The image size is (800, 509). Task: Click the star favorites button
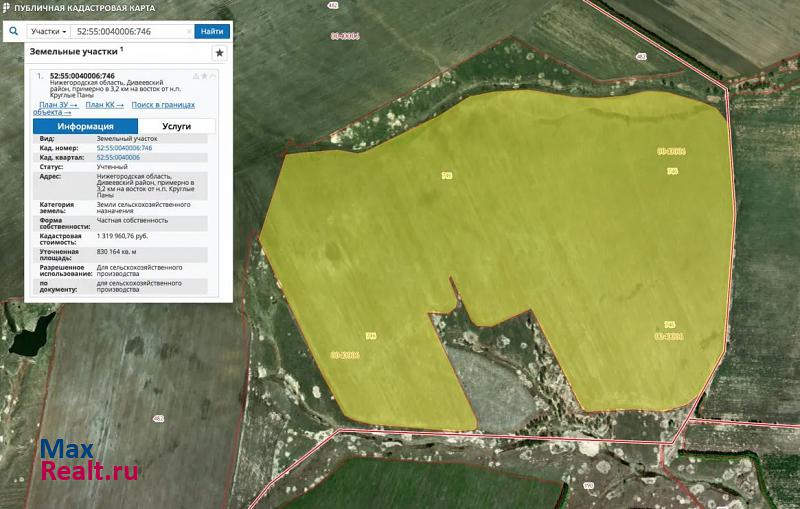tap(219, 53)
